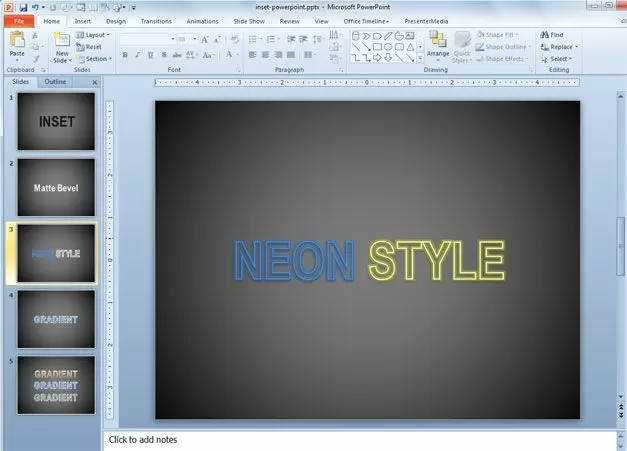Viewport: 627px width, 451px height.
Task: Click the Find binoculars icon
Action: point(544,35)
